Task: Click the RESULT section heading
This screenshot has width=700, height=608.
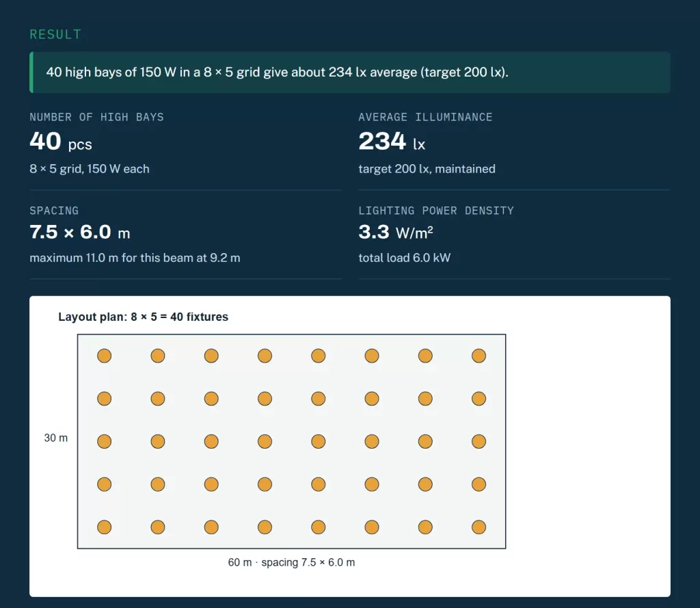Action: pos(55,34)
